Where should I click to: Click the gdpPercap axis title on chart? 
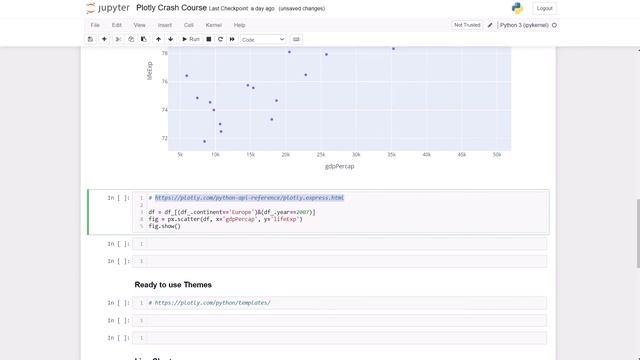(340, 166)
